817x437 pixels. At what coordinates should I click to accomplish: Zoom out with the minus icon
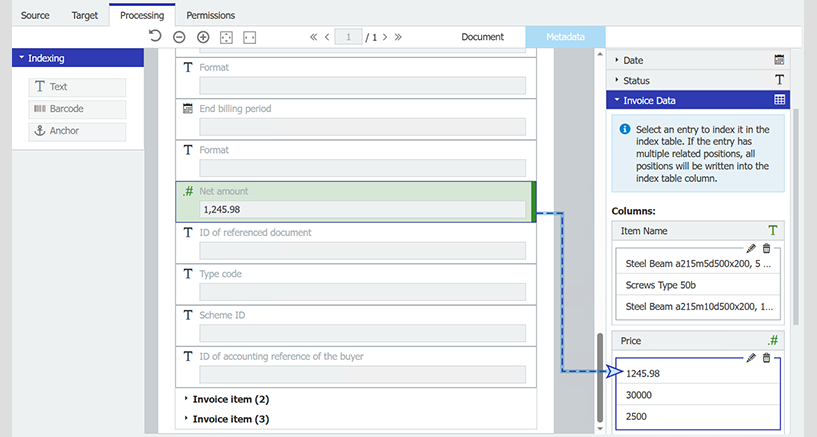(x=179, y=37)
